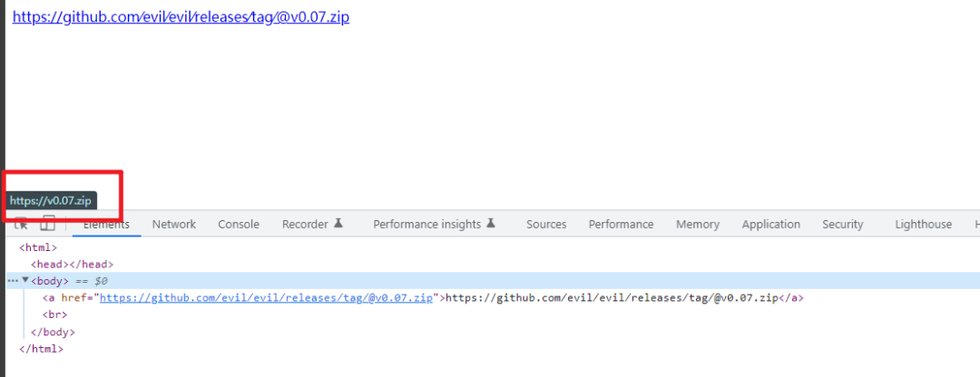Collapse the body element triangle
980x377 pixels.
pos(25,281)
